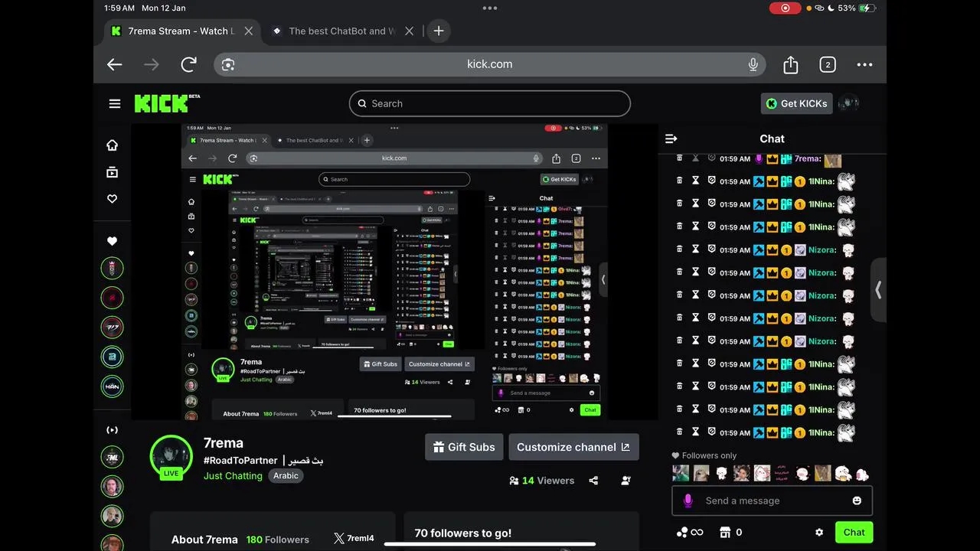Open the 717 channel avatar in sidebar
Image resolution: width=980 pixels, height=551 pixels.
[x=113, y=327]
